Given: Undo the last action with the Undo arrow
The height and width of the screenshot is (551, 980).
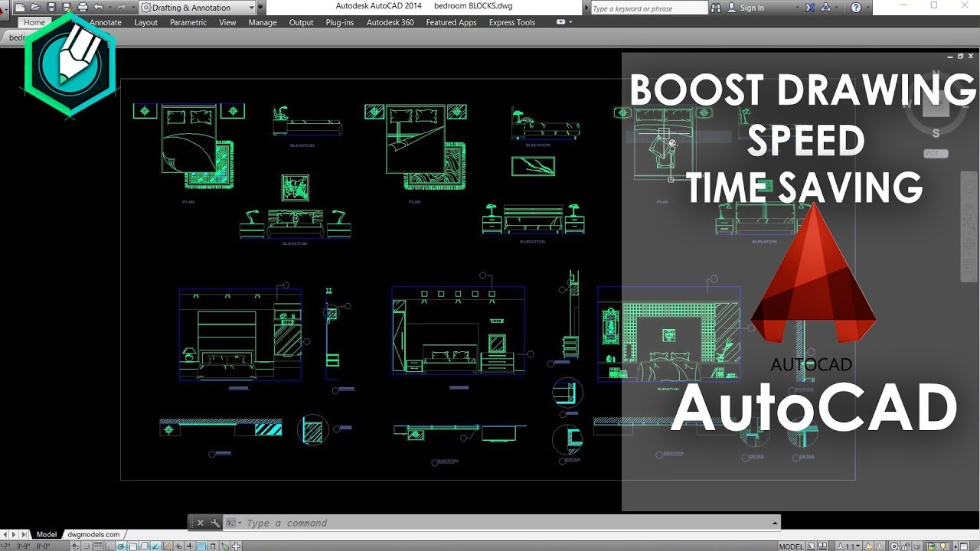Looking at the screenshot, I should 98,7.
